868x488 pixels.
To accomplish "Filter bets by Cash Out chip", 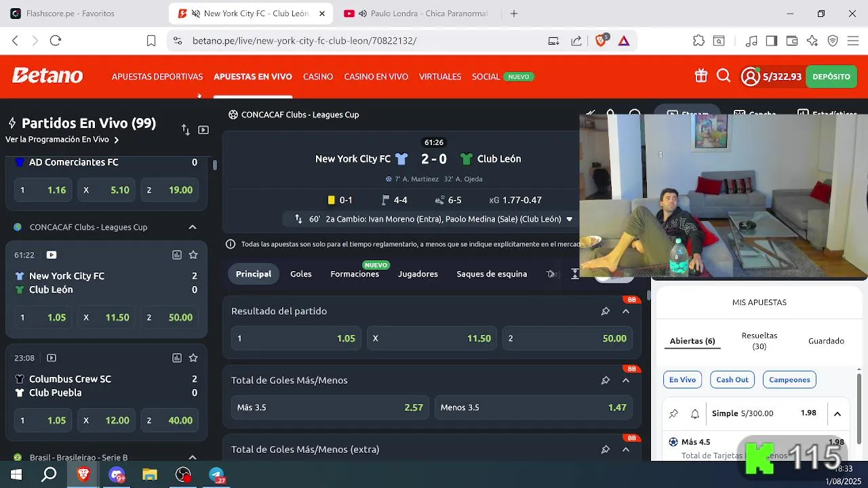I will click(732, 380).
